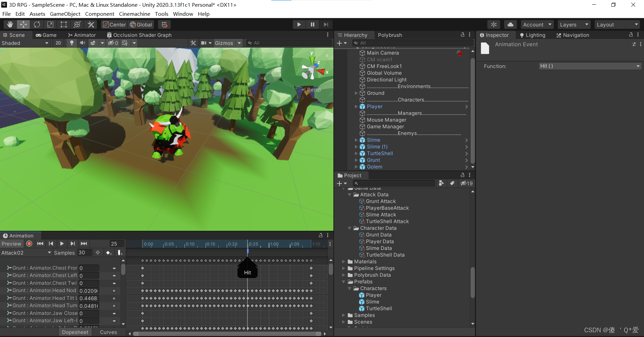Toggle scene effects icon
This screenshot has width=644, height=337.
[x=93, y=43]
